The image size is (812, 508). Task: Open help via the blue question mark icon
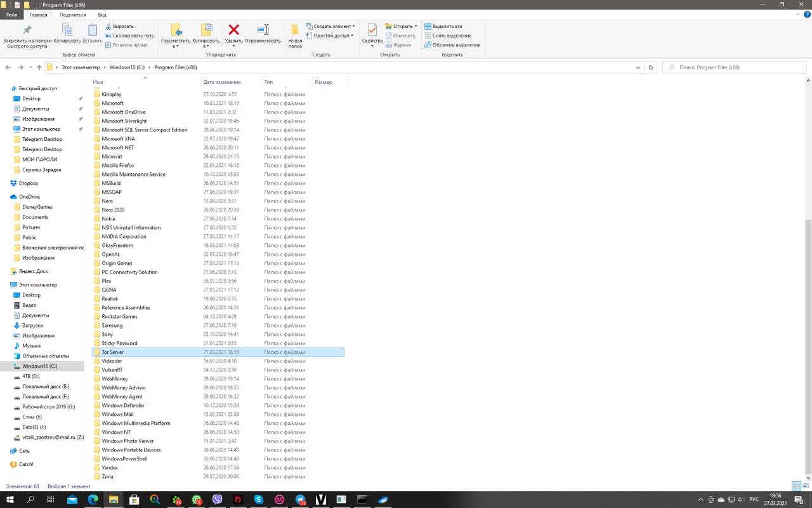tap(806, 15)
